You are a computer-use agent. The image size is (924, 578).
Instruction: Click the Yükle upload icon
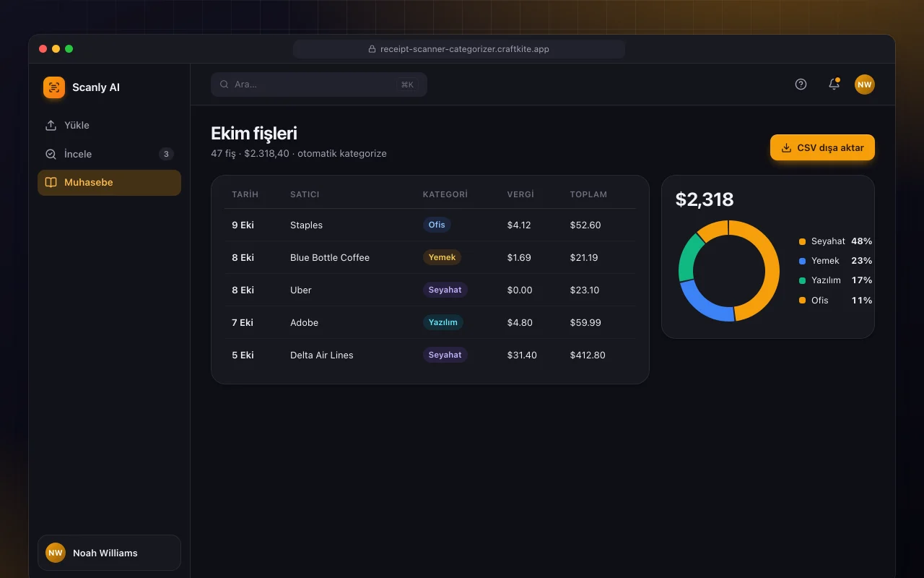pyautogui.click(x=51, y=125)
